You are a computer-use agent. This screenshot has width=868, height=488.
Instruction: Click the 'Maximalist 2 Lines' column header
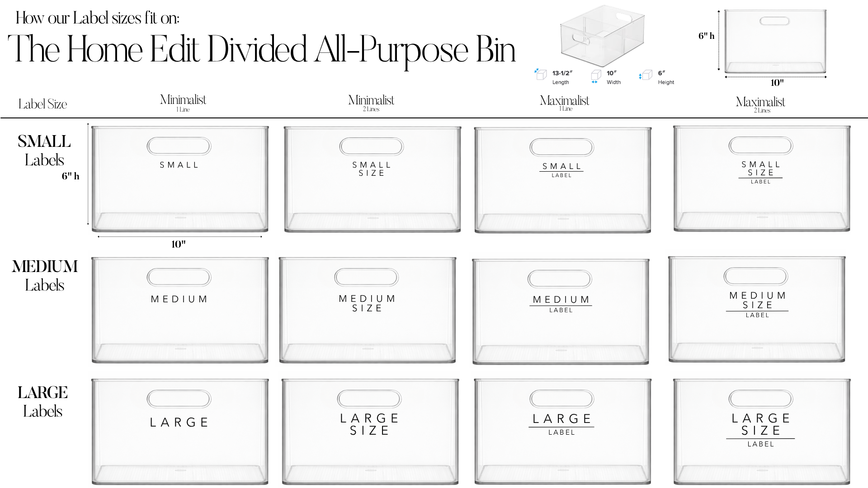pyautogui.click(x=760, y=104)
